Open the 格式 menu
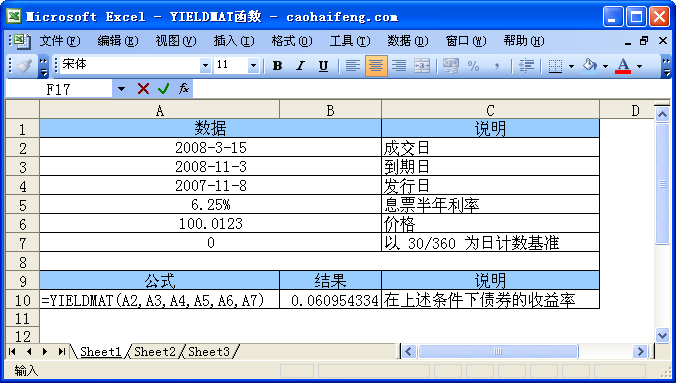The width and height of the screenshot is (676, 383). point(292,41)
